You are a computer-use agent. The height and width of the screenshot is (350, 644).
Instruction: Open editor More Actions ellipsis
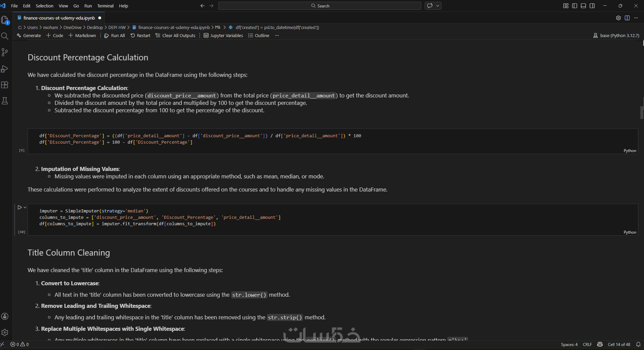(x=636, y=18)
